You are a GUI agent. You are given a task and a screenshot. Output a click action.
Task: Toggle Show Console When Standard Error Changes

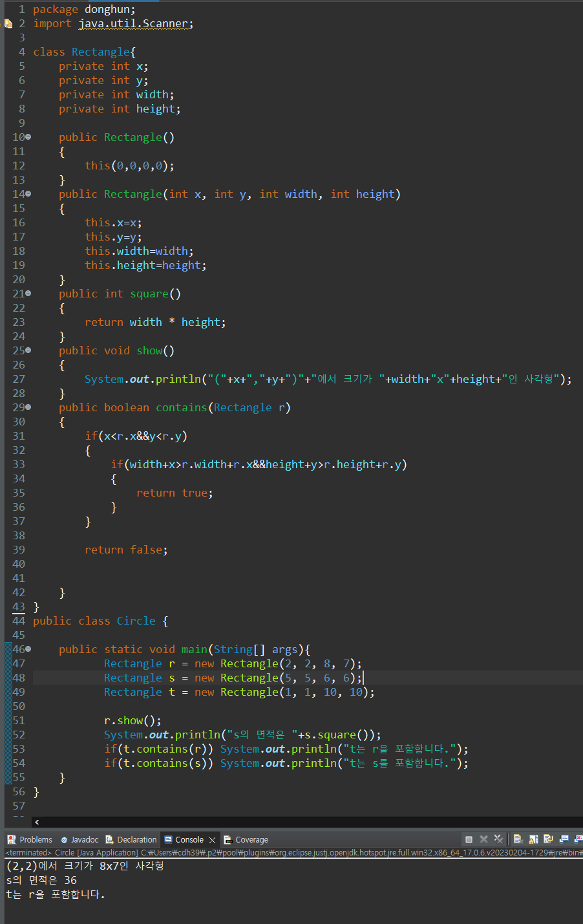(577, 839)
